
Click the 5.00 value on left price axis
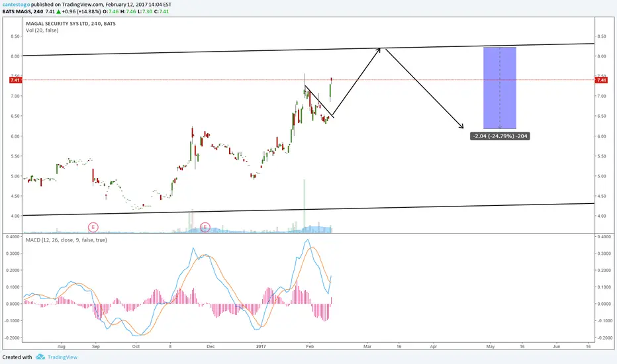click(15, 176)
